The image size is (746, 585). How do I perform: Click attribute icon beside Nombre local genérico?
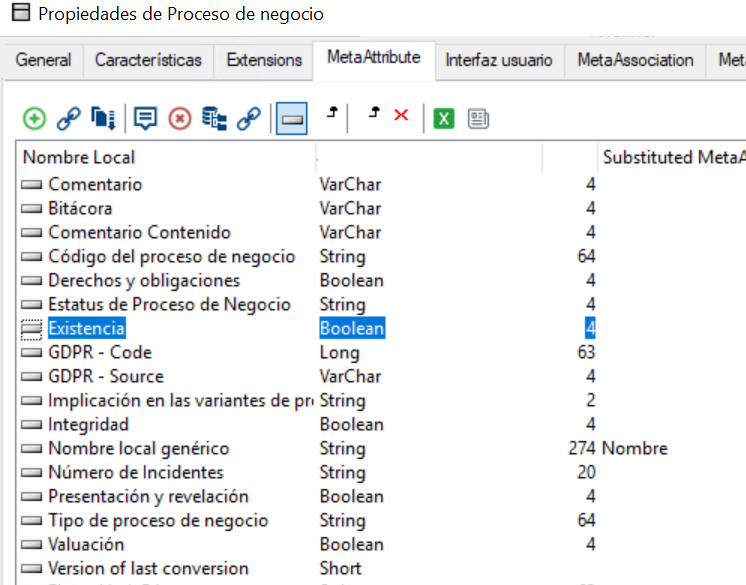tap(31, 448)
